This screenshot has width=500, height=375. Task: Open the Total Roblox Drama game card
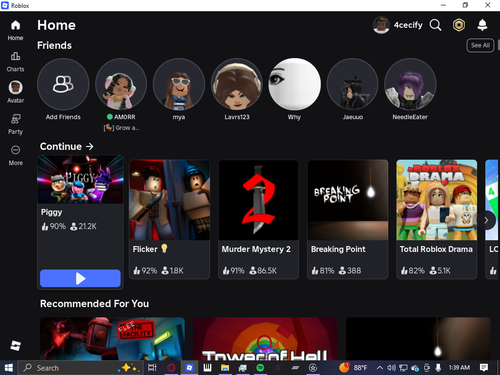[x=437, y=219]
